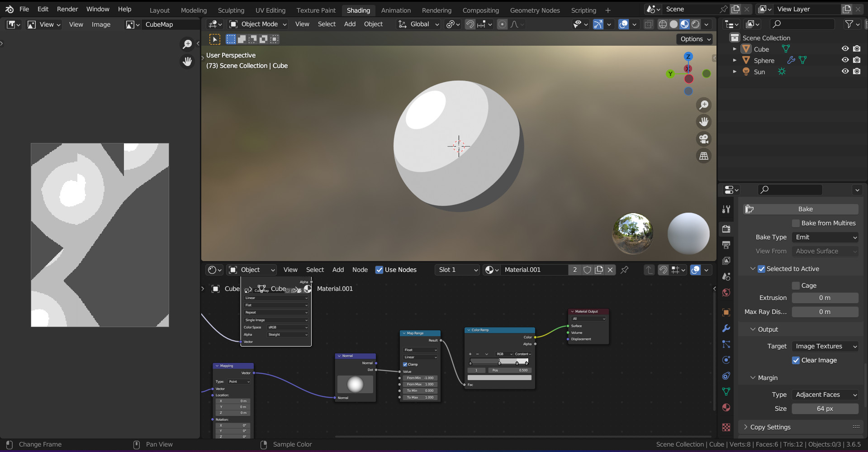Open the Texture properties checker icon
This screenshot has width=868, height=452.
coord(726,427)
